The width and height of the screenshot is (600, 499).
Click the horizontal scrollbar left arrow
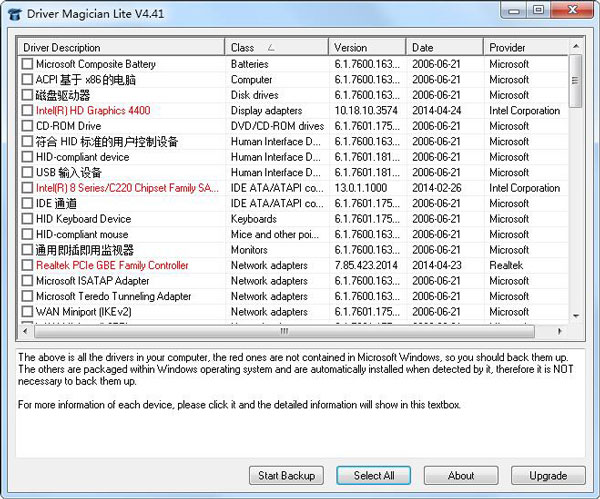26,331
